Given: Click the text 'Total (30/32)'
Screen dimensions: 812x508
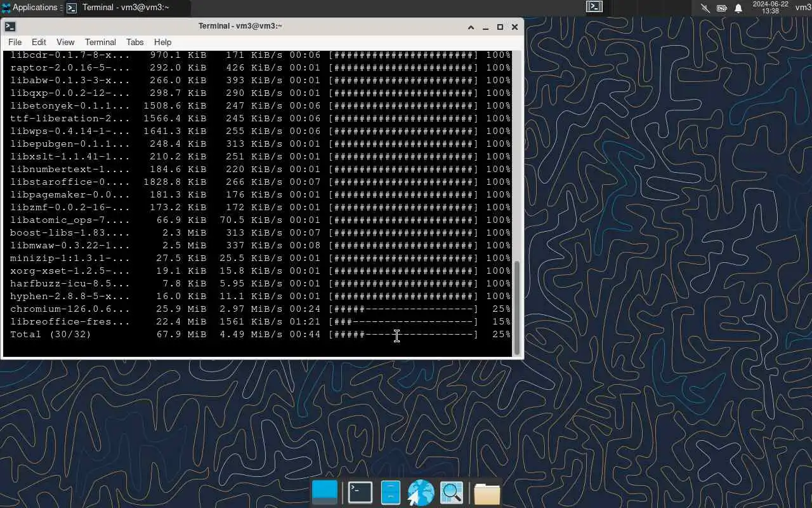Looking at the screenshot, I should pos(51,334).
